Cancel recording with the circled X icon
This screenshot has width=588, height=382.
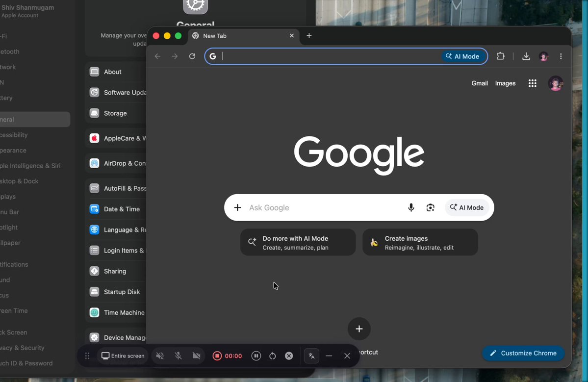pyautogui.click(x=289, y=356)
